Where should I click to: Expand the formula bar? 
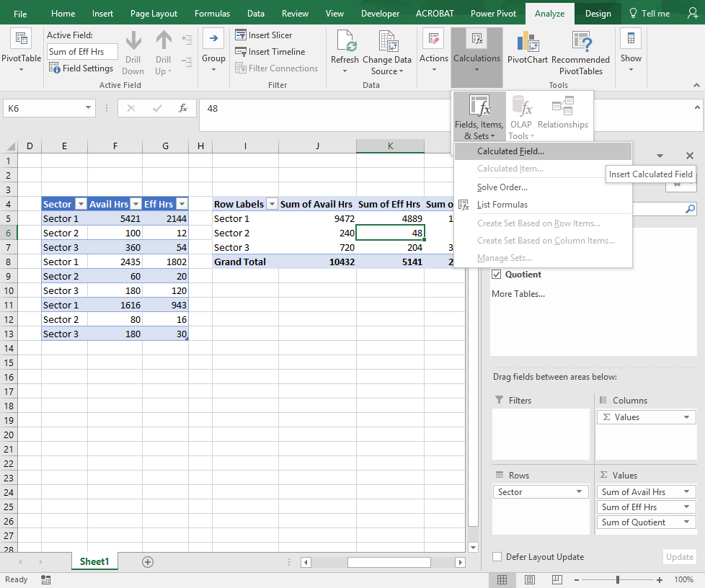tap(697, 107)
